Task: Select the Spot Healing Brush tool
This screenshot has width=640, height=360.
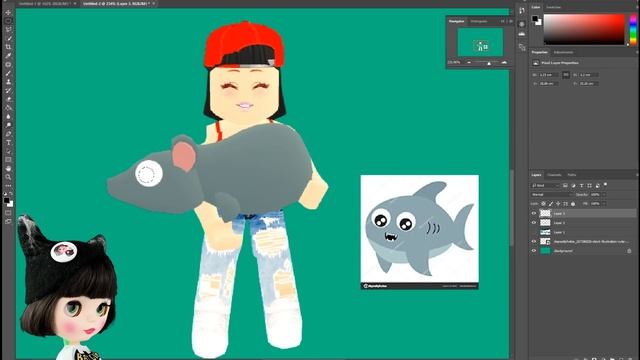Action: coord(8,64)
